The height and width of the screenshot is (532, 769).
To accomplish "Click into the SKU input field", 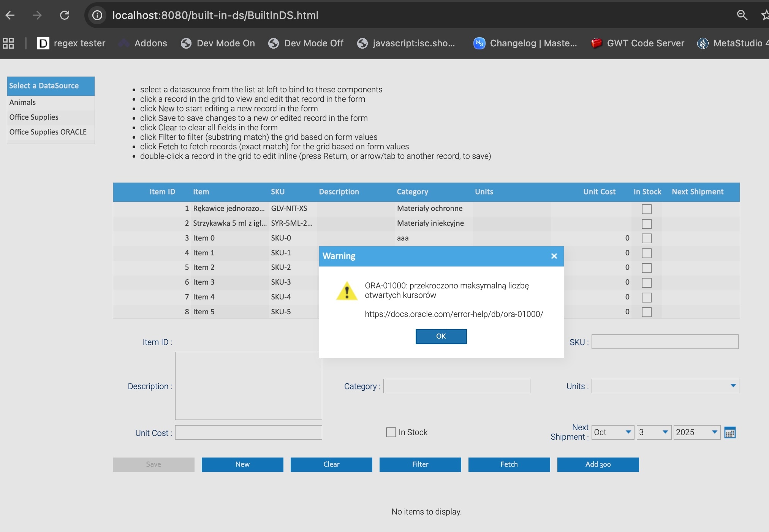I will (665, 342).
